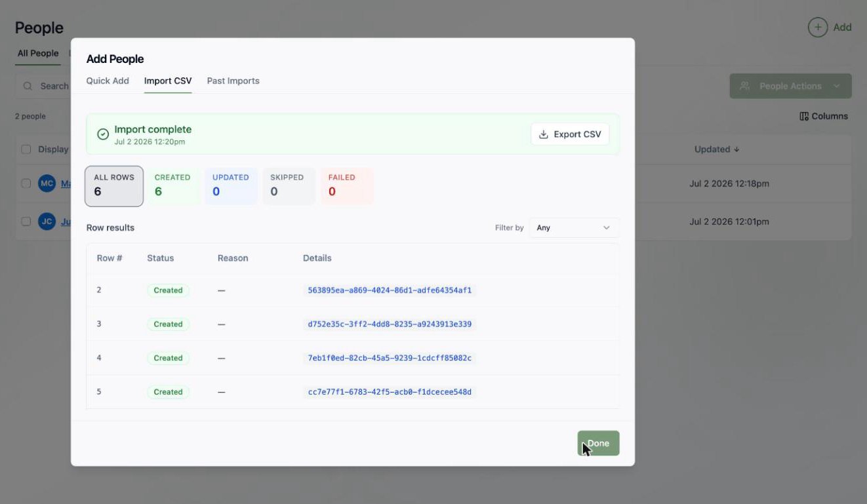Click the Columns button
Viewport: 867px width, 504px height.
tap(824, 116)
